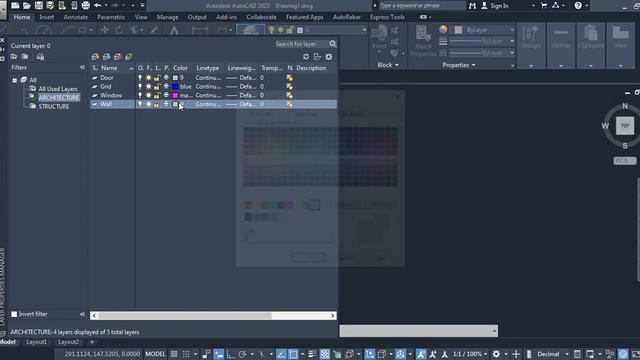The width and height of the screenshot is (640, 360).
Task: Open a drawing file from Quick Access toolbar
Action: 27,5
